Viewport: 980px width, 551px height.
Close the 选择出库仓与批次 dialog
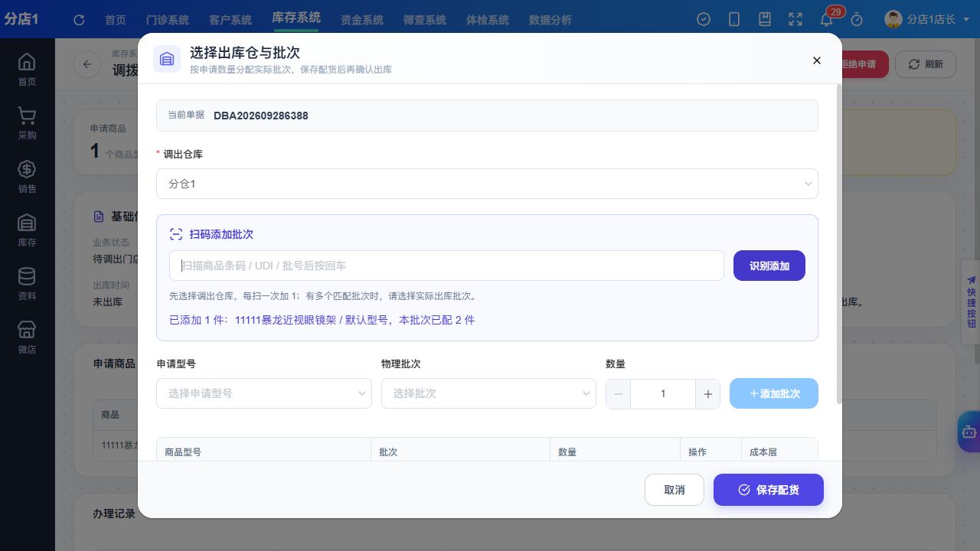tap(816, 60)
